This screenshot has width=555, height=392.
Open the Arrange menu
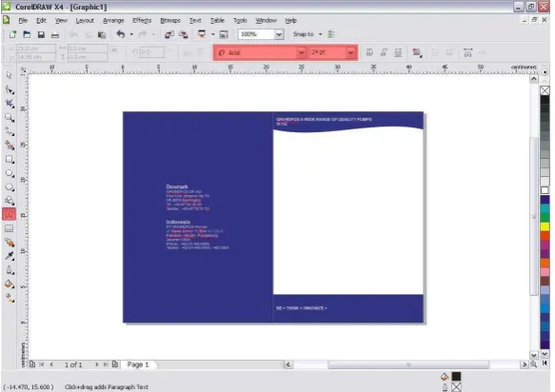(x=113, y=21)
